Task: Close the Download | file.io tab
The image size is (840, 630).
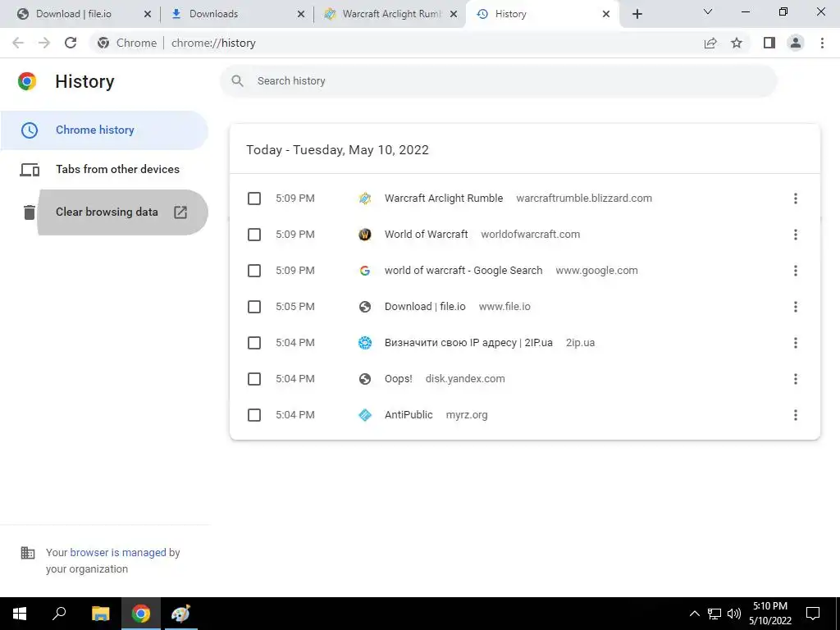Action: click(148, 15)
